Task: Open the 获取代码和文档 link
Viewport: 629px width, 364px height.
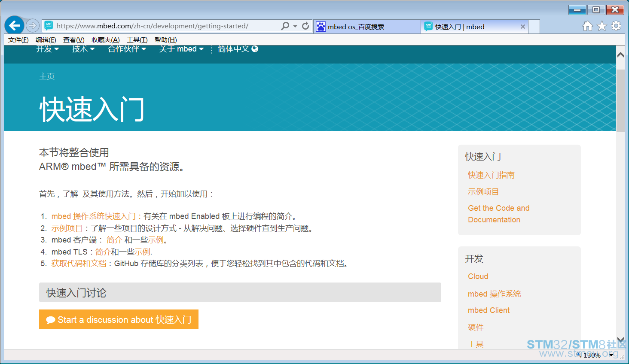Action: pyautogui.click(x=79, y=264)
